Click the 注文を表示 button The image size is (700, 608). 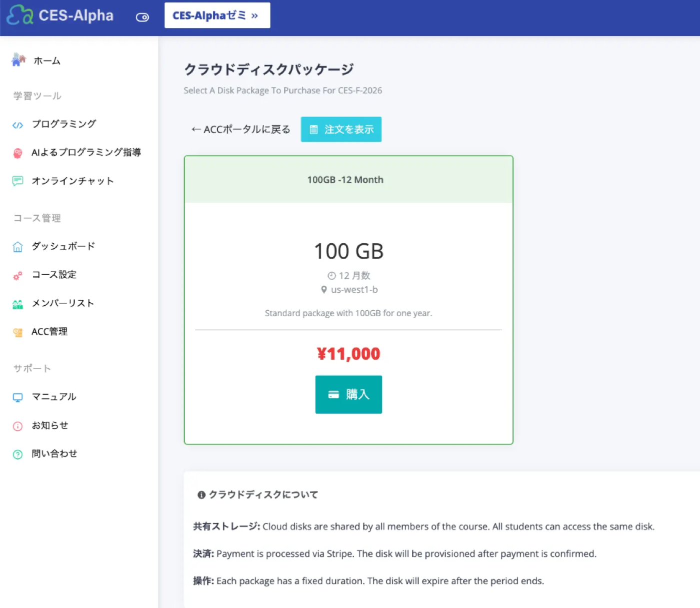[x=341, y=129]
